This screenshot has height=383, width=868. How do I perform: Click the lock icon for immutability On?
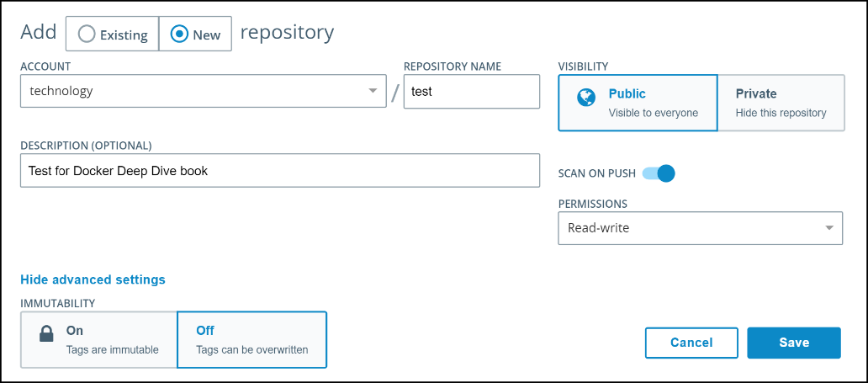pyautogui.click(x=47, y=334)
